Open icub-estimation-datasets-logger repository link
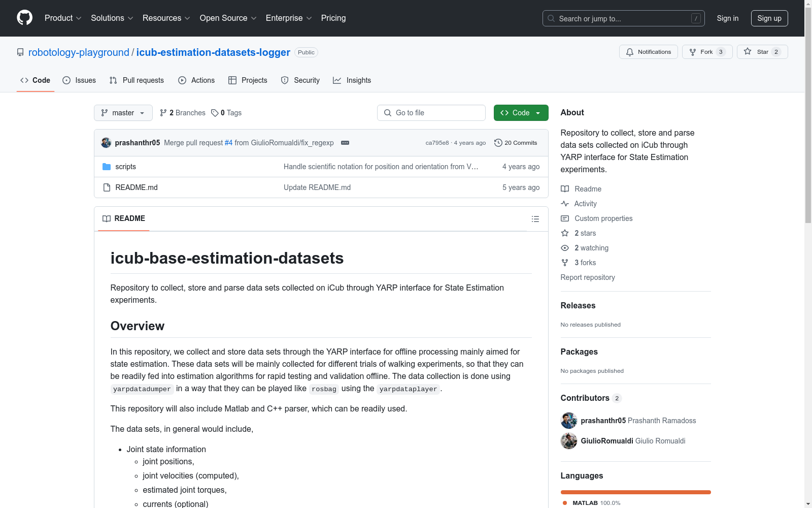The width and height of the screenshot is (812, 508). [x=213, y=52]
